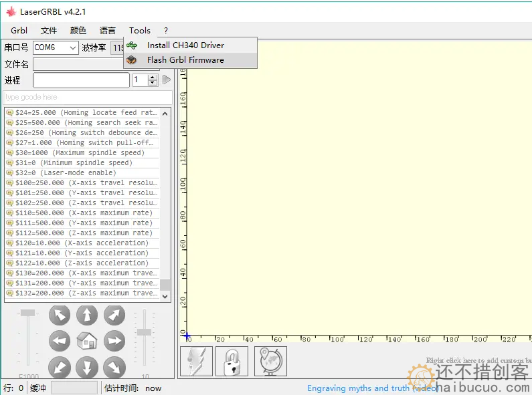
Task: Click the console scroll down arrow
Action: pos(165,297)
